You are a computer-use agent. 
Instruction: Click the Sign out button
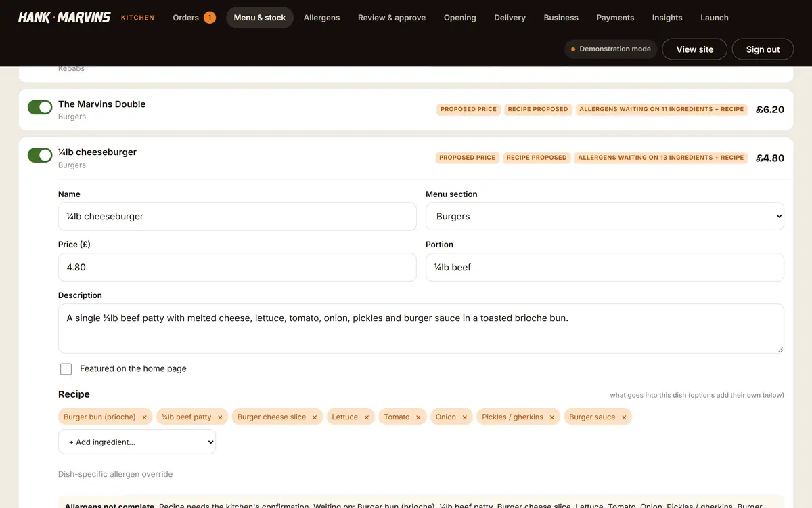(763, 49)
